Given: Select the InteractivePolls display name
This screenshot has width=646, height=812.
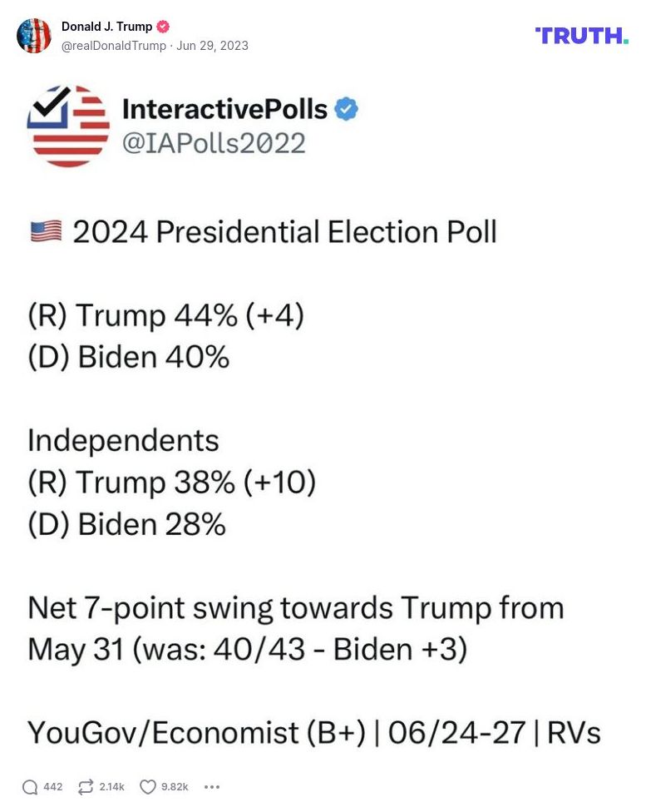Looking at the screenshot, I should click(x=224, y=108).
